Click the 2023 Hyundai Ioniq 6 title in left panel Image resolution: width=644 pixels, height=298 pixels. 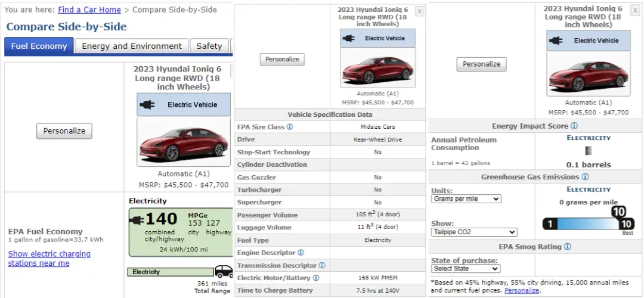(x=178, y=77)
